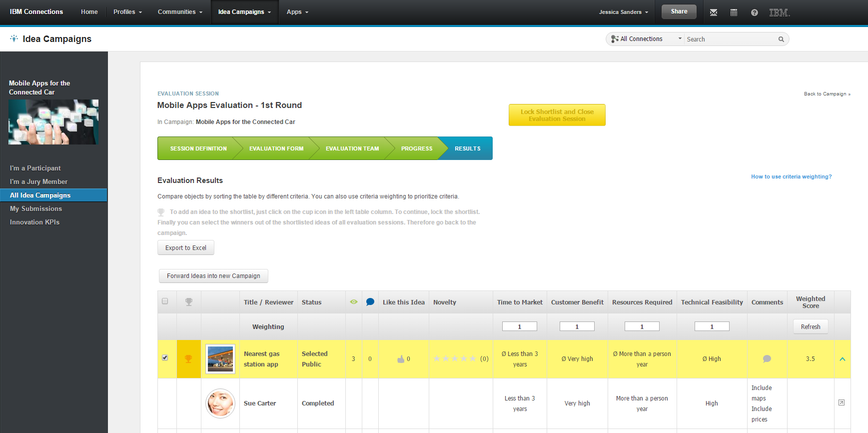Click the orange shortlist cup for Nearest gas station

point(188,359)
